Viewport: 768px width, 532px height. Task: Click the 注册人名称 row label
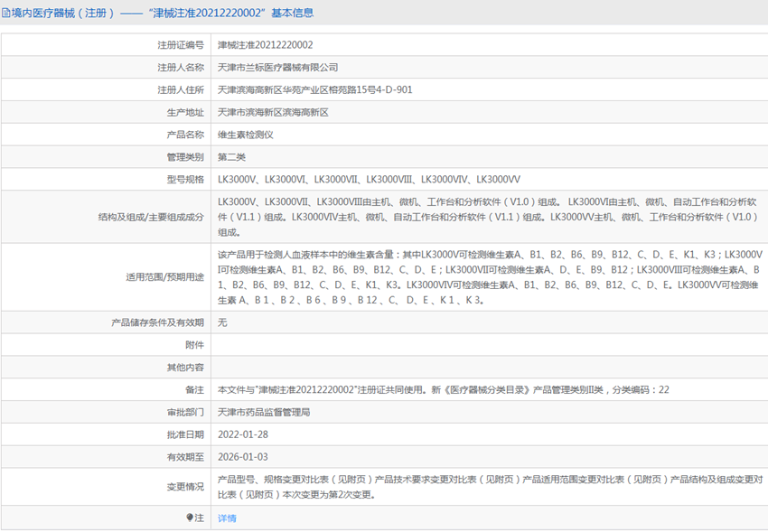click(180, 68)
